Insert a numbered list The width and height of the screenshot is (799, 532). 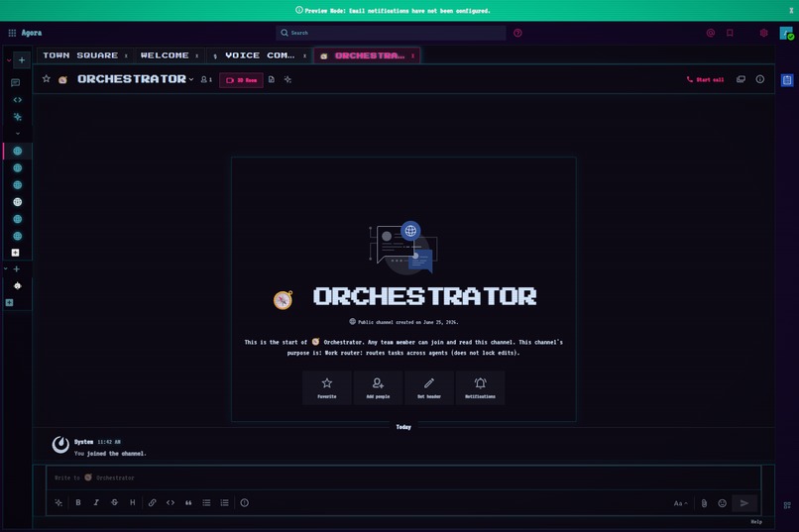click(225, 503)
